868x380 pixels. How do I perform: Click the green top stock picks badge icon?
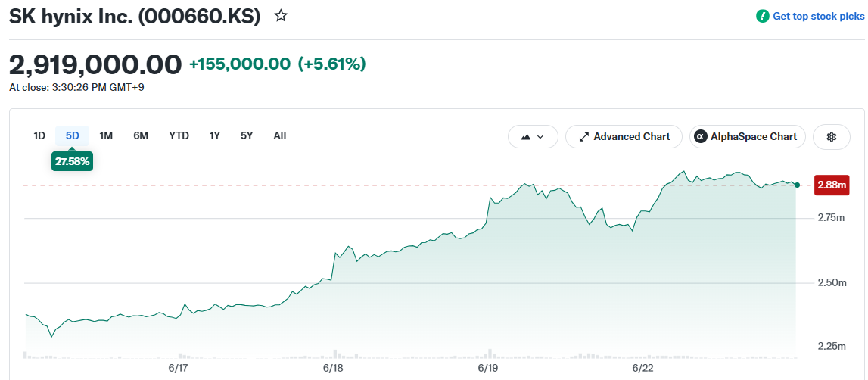click(762, 16)
